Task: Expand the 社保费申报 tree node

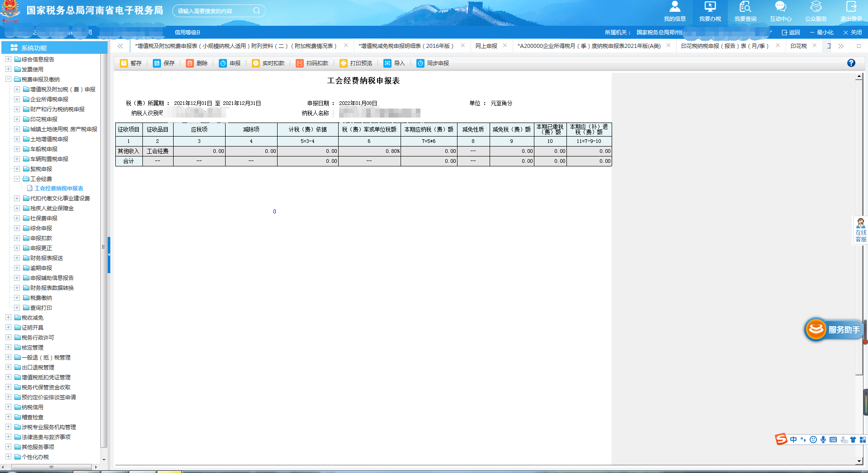Action: click(17, 218)
